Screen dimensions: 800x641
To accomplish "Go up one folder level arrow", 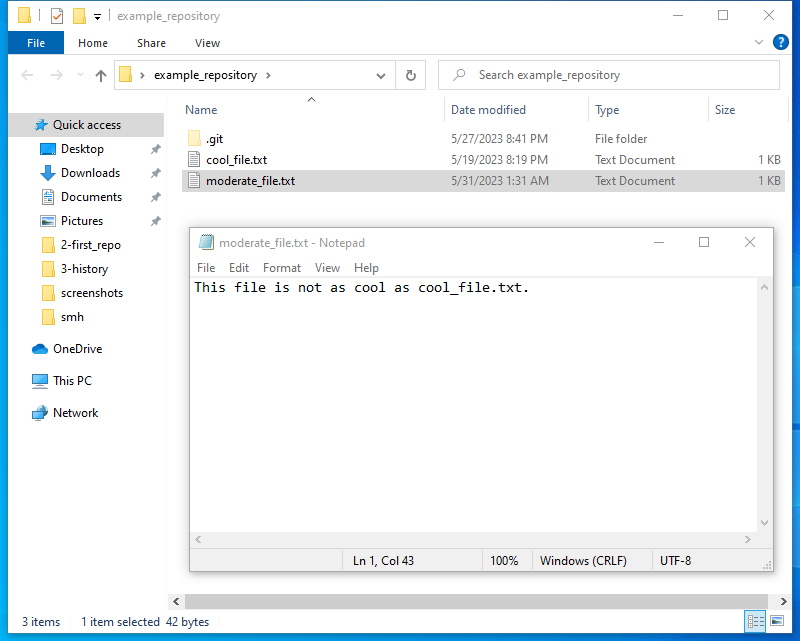I will [101, 76].
